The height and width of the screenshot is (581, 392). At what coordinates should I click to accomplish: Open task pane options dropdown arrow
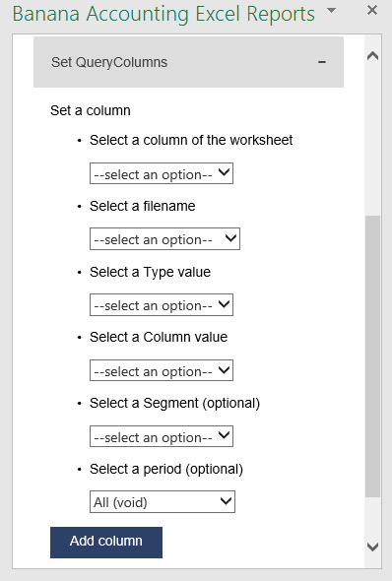tap(332, 11)
